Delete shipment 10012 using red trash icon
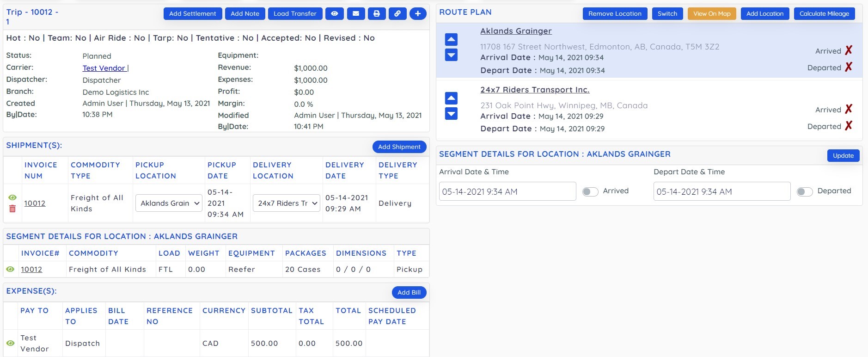Image resolution: width=868 pixels, height=357 pixels. [x=12, y=209]
